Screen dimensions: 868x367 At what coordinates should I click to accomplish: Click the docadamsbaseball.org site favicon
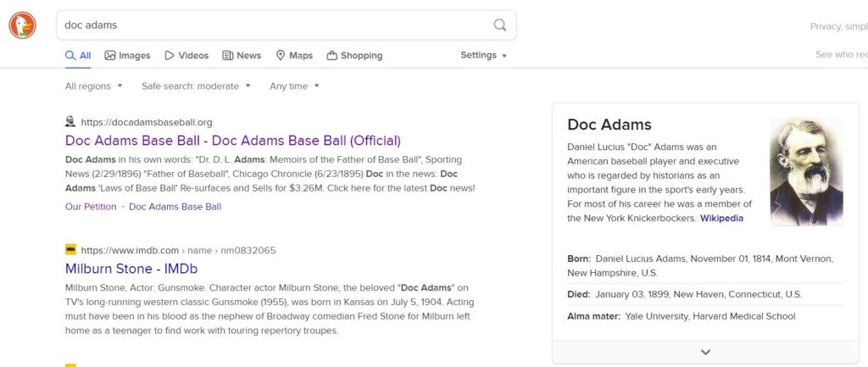(x=70, y=122)
